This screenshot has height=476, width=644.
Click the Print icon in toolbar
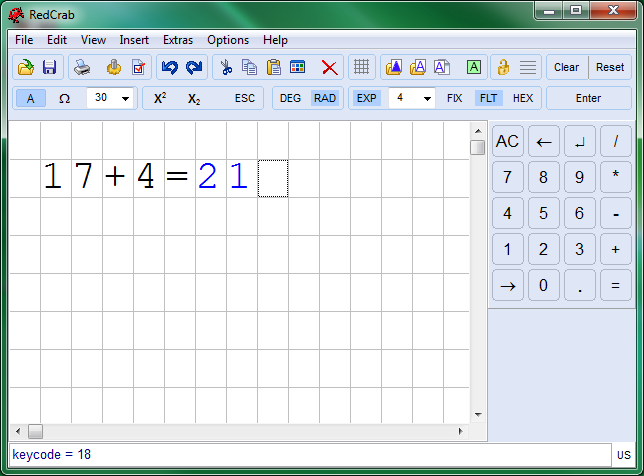click(x=83, y=67)
